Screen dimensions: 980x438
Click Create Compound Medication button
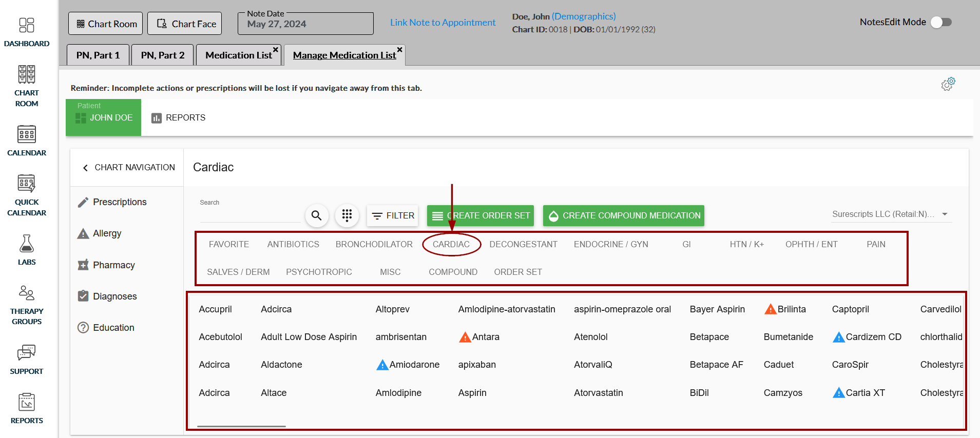click(x=623, y=216)
